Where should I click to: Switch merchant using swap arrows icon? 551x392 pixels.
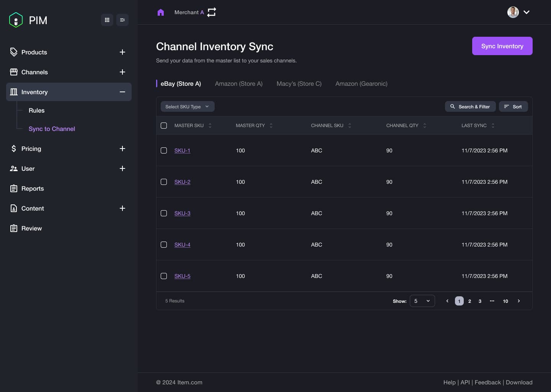212,12
